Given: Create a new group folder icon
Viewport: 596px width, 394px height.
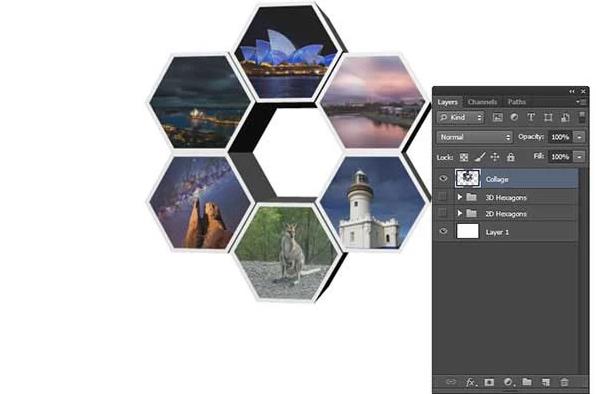Looking at the screenshot, I should (x=527, y=382).
